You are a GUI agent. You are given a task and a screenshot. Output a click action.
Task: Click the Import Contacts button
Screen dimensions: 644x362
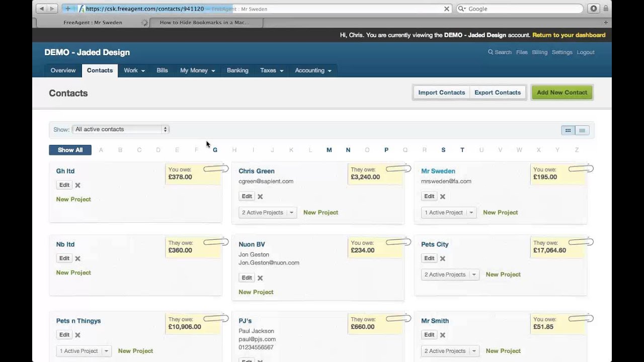(441, 93)
